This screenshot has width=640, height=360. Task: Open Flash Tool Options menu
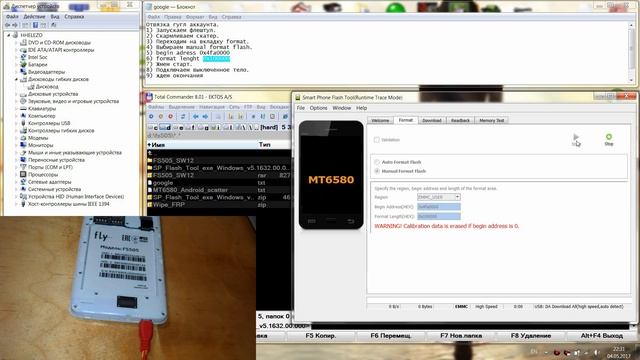click(318, 108)
